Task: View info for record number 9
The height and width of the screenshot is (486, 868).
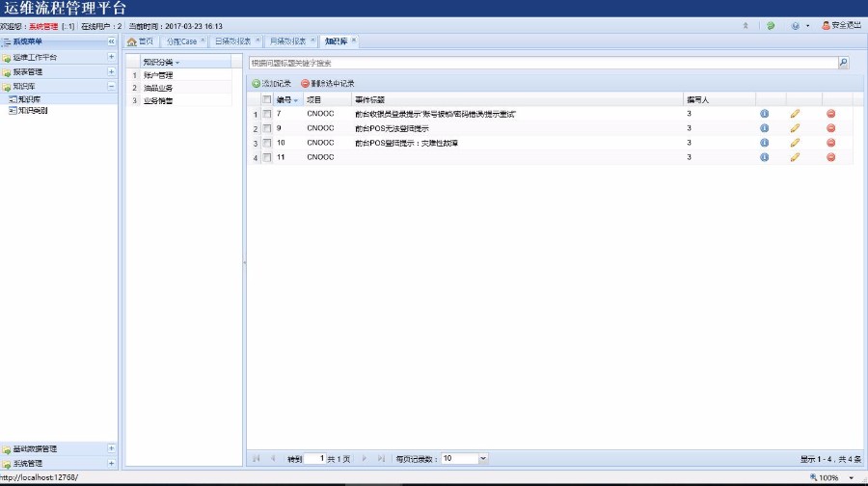Action: 765,128
